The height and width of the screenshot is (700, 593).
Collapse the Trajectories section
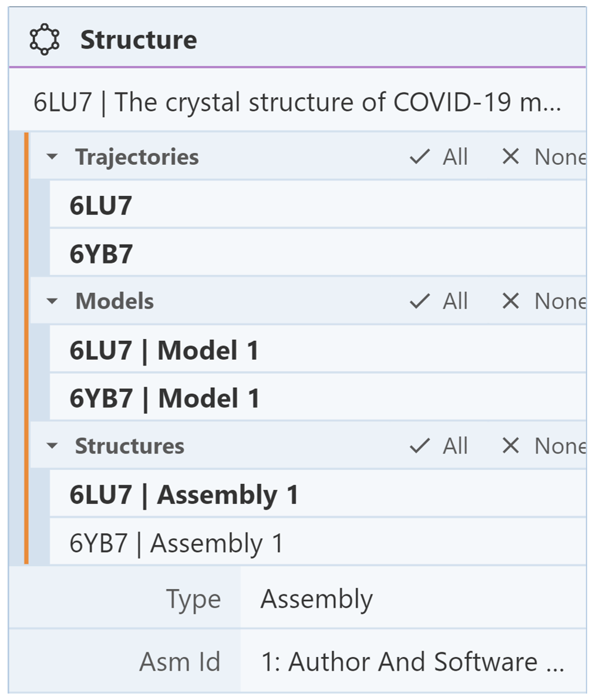52,157
